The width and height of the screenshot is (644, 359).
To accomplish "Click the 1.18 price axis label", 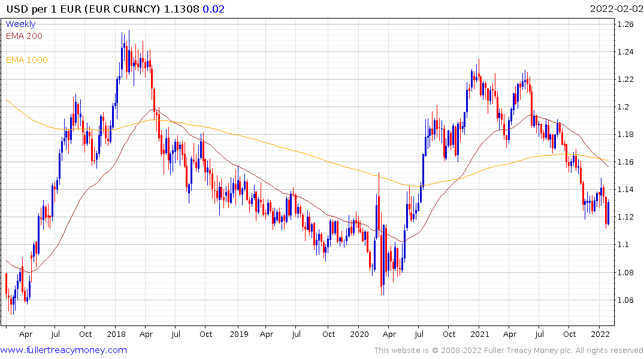I will click(x=625, y=135).
